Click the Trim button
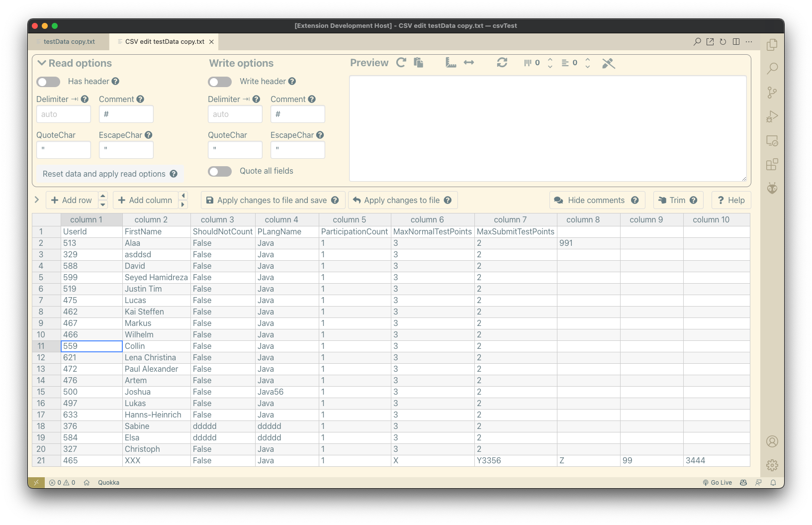This screenshot has width=812, height=525. [677, 200]
